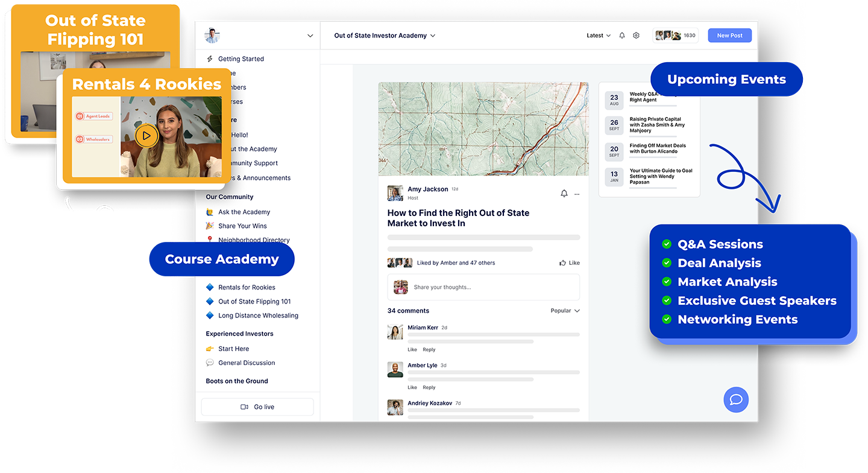Image resolution: width=868 pixels, height=473 pixels.
Task: Open the Rentals for Rookies course
Action: (x=247, y=287)
